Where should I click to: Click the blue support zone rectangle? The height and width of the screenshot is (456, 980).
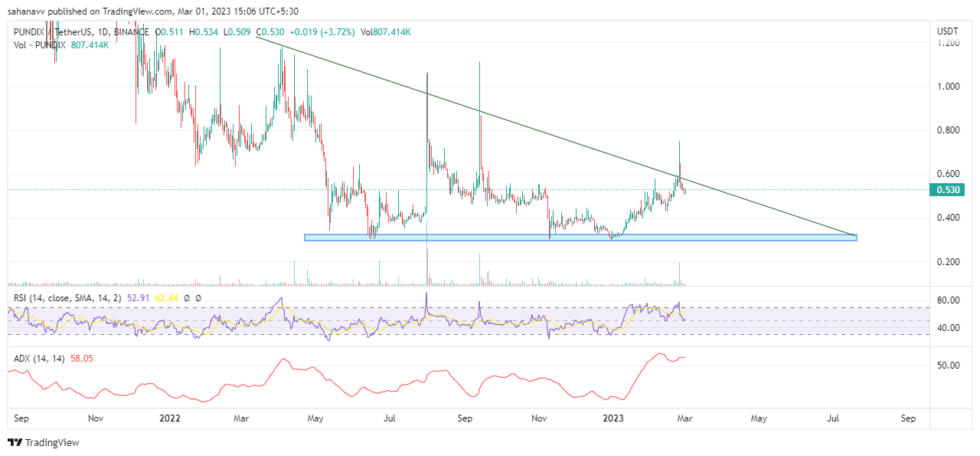click(x=580, y=238)
